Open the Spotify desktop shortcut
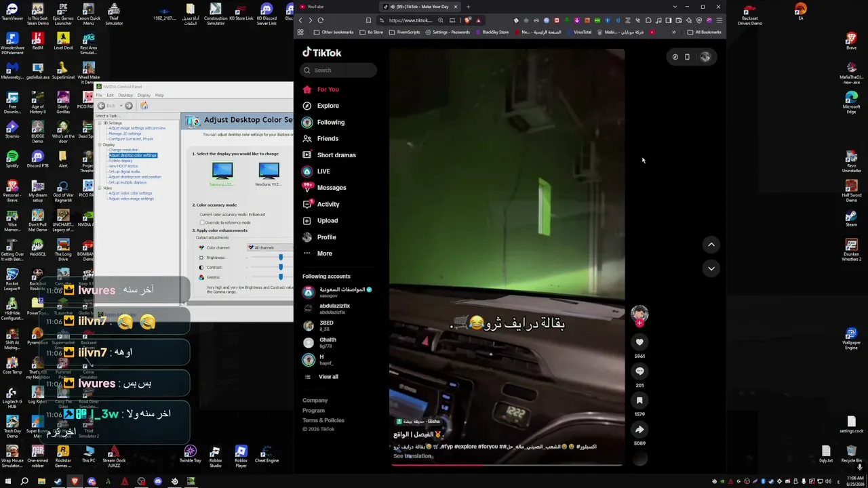Screen dimensions: 868x488 [x=12, y=159]
